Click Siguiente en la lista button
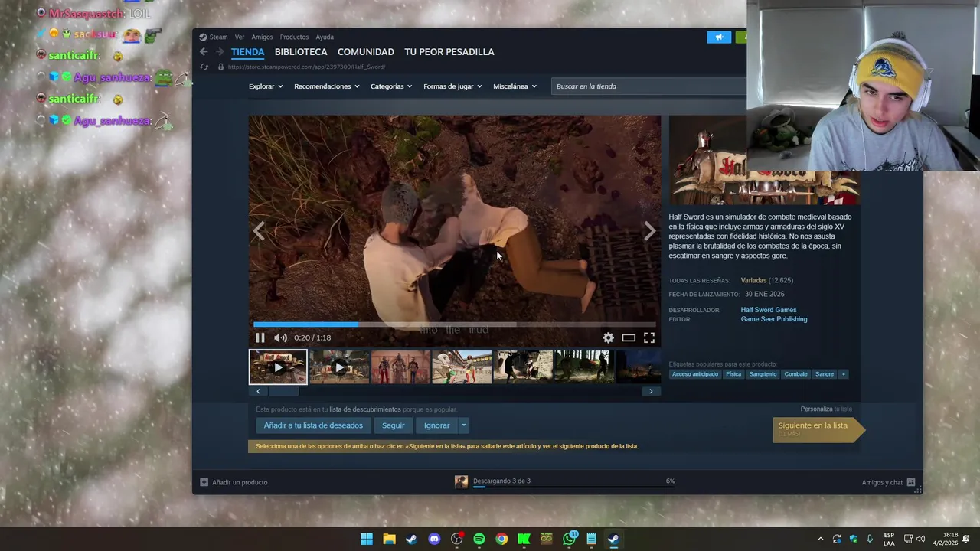The height and width of the screenshot is (551, 980). (x=818, y=429)
